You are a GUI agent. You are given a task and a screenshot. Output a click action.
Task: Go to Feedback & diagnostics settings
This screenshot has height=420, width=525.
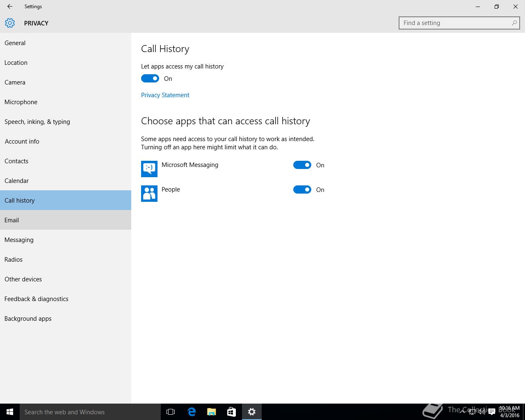[37, 299]
